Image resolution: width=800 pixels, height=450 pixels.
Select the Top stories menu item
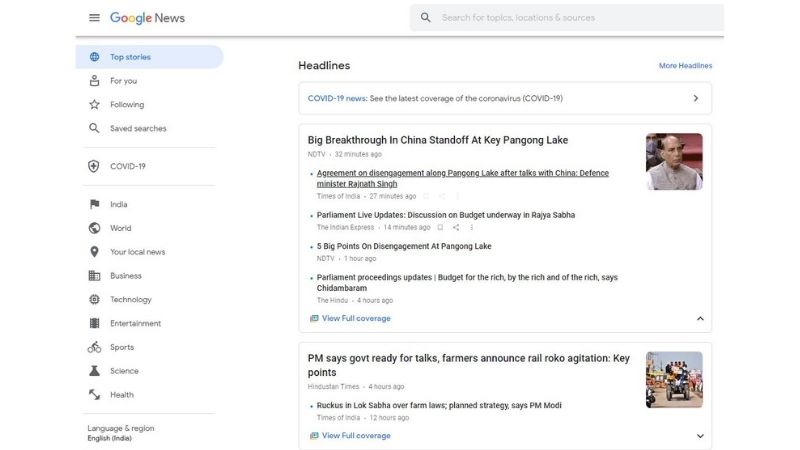pyautogui.click(x=149, y=57)
